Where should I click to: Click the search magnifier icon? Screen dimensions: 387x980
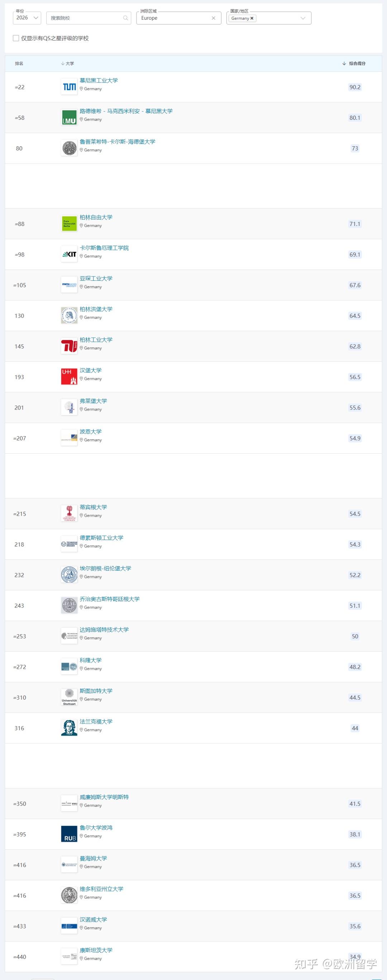[125, 18]
